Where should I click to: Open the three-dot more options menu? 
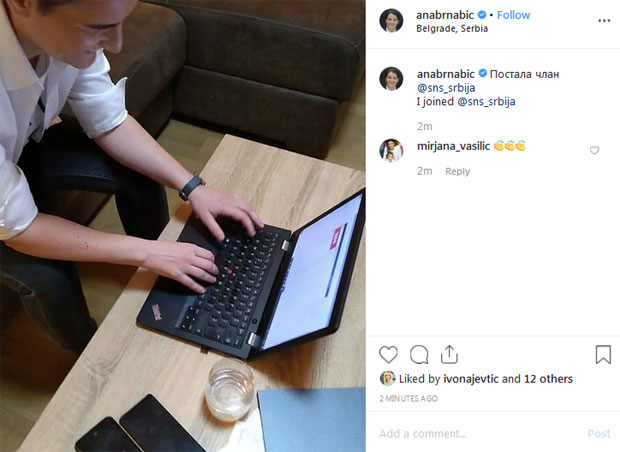click(x=604, y=21)
